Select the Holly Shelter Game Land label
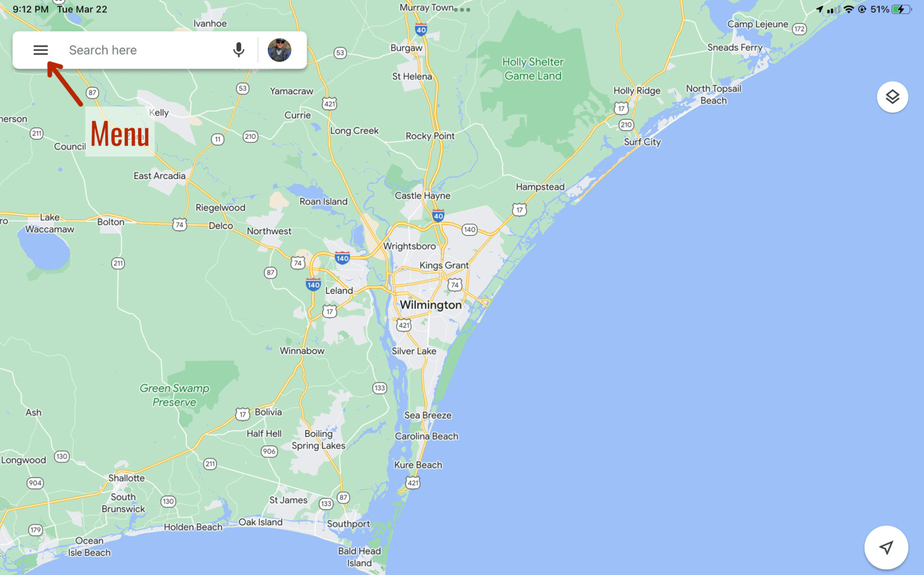Viewport: 924px width, 575px height. 533,69
